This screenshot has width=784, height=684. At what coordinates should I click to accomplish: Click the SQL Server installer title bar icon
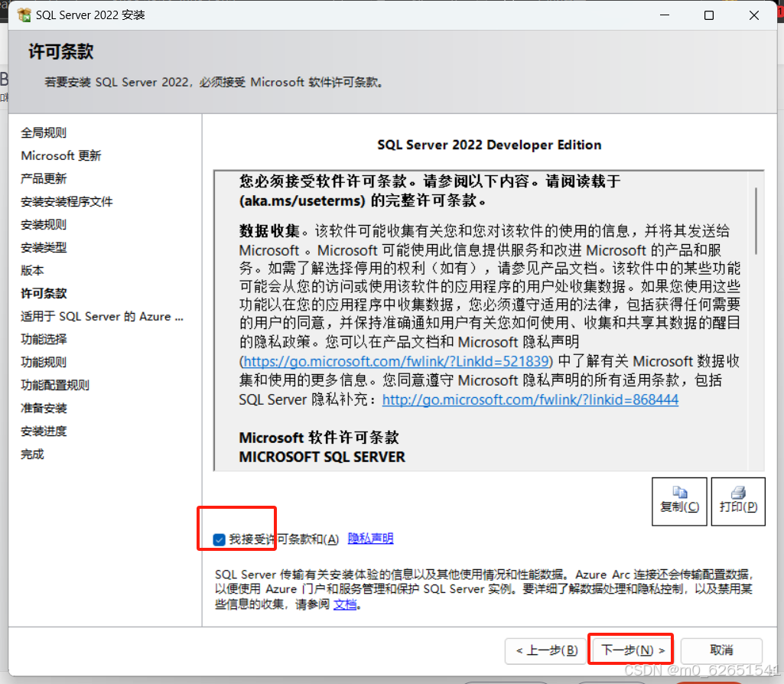pyautogui.click(x=24, y=15)
